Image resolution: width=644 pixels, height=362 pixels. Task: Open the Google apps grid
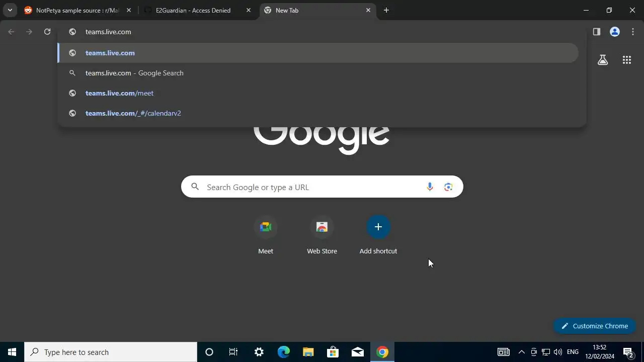pos(626,60)
